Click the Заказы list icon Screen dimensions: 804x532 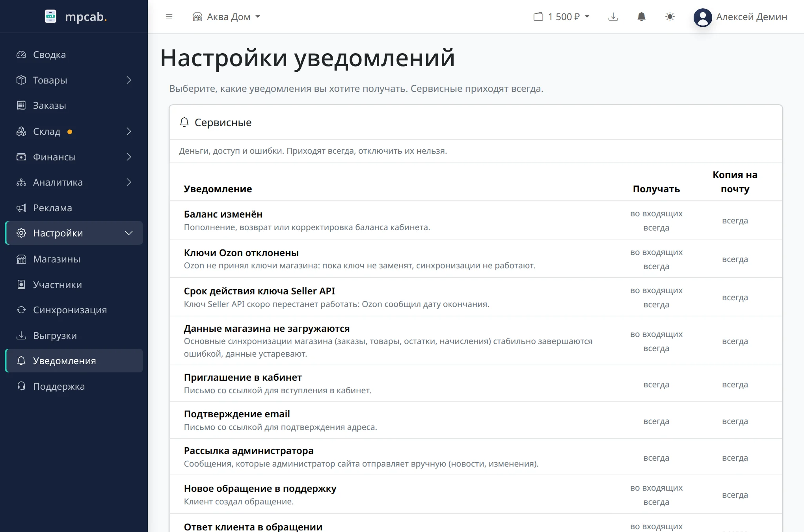tap(21, 105)
